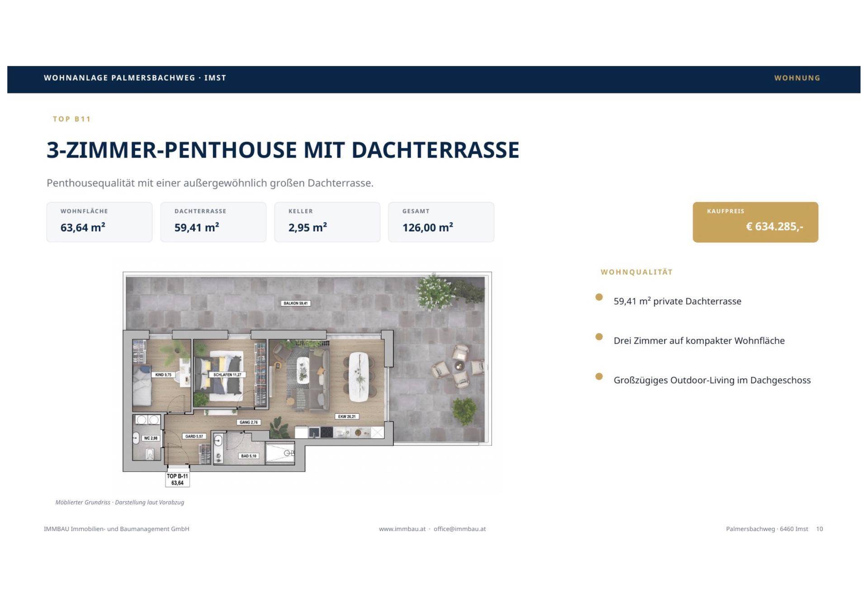This screenshot has width=868, height=613.
Task: Click the 'BALKON 59,41' floor plan label
Action: pyautogui.click(x=296, y=303)
